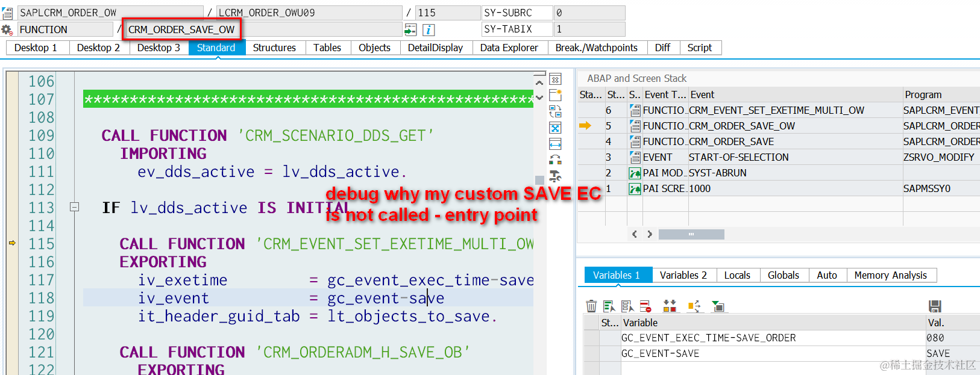Click the green triangle with box icon
The image size is (980, 375).
[x=718, y=306]
